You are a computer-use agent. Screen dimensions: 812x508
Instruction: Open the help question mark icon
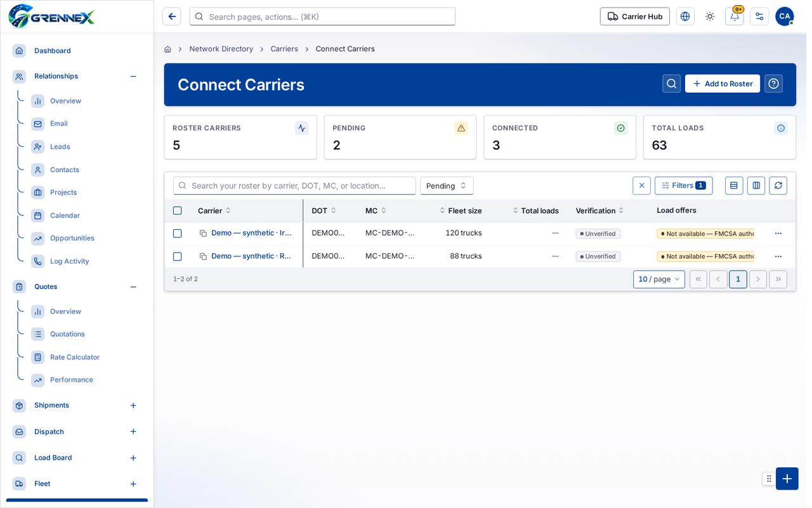[773, 84]
